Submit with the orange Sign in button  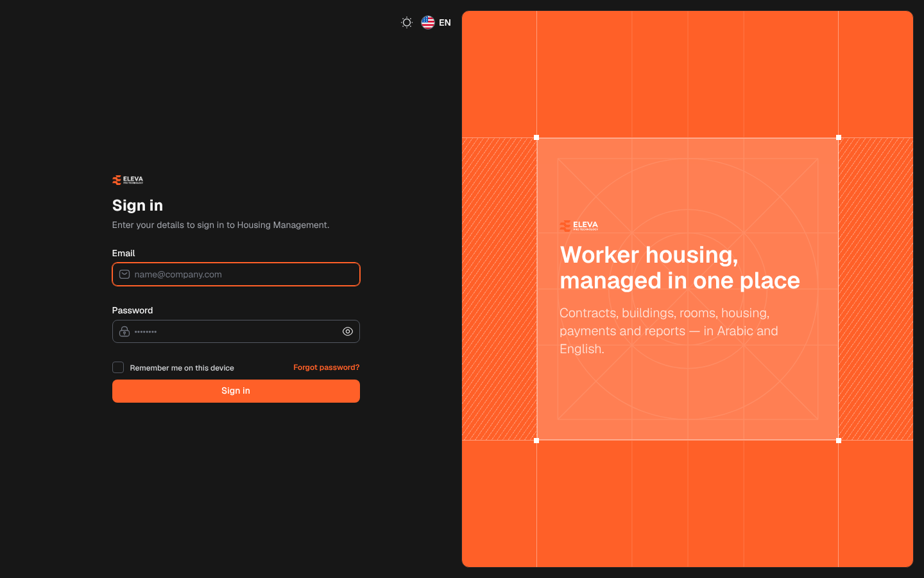[x=236, y=391]
